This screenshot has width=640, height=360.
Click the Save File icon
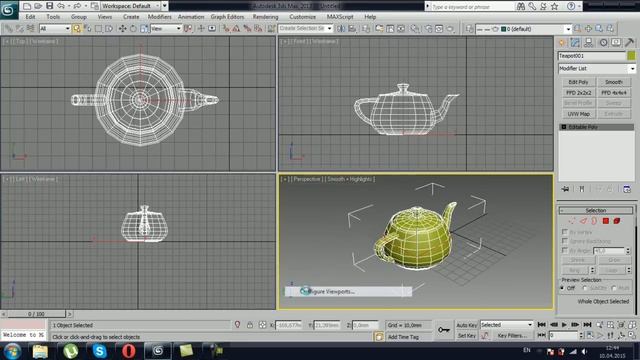(x=49, y=6)
